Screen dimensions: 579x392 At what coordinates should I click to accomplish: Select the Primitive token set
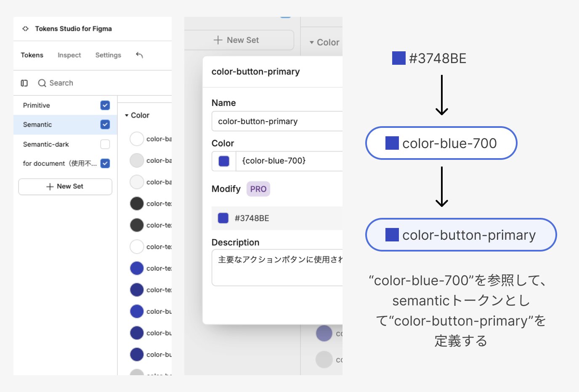point(37,106)
